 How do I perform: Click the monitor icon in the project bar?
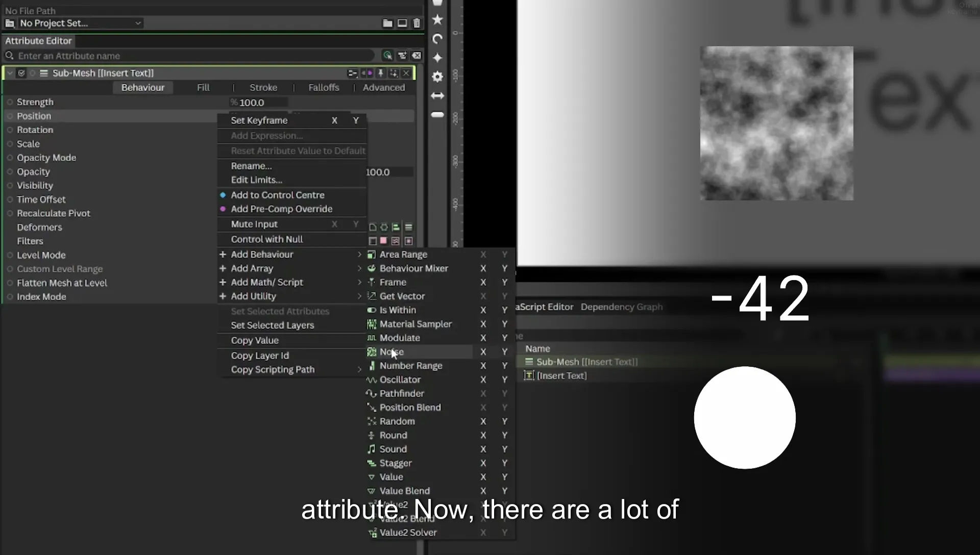tap(402, 23)
